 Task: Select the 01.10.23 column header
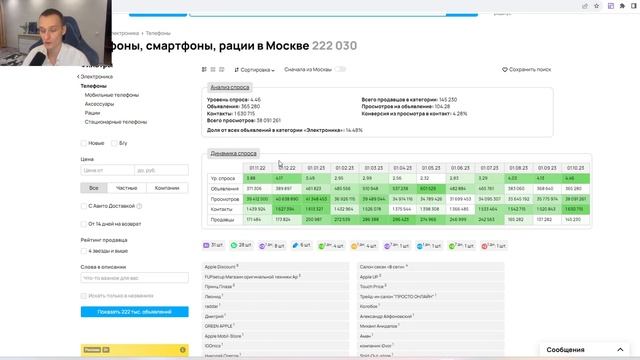click(x=576, y=168)
